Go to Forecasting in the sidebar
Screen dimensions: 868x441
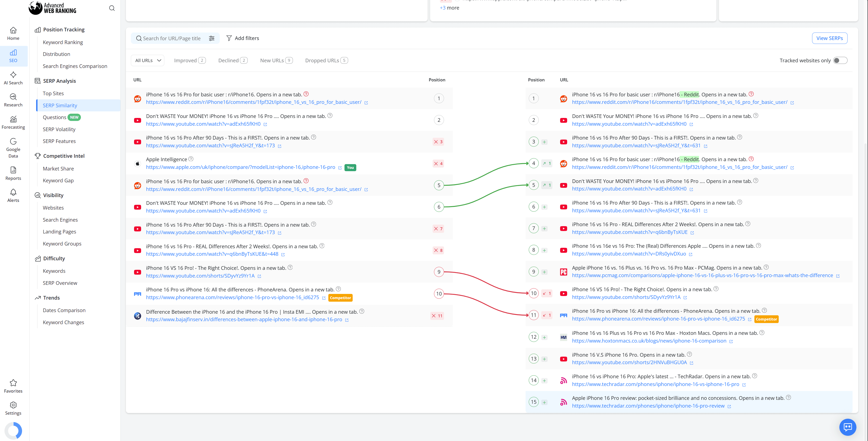tap(13, 122)
